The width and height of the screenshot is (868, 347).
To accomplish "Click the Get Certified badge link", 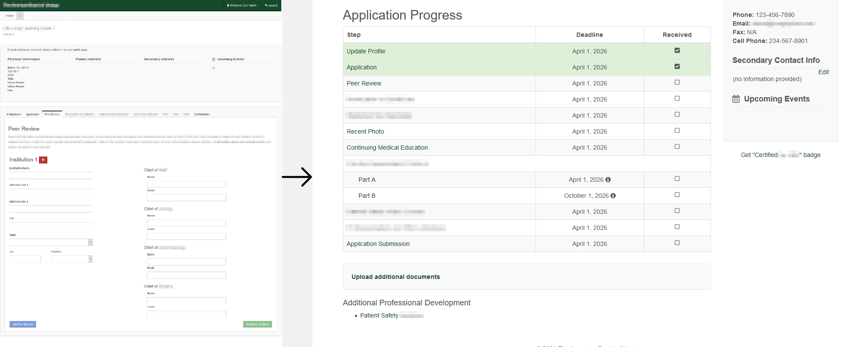I will point(780,155).
